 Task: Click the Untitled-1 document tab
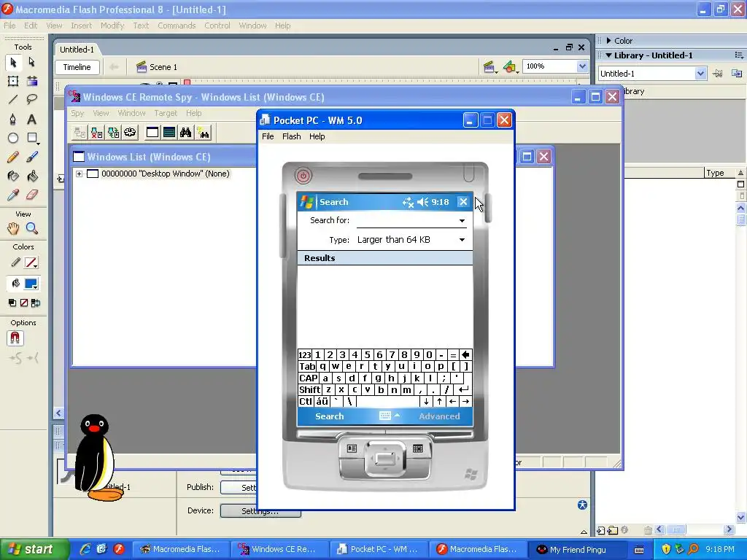tap(77, 50)
